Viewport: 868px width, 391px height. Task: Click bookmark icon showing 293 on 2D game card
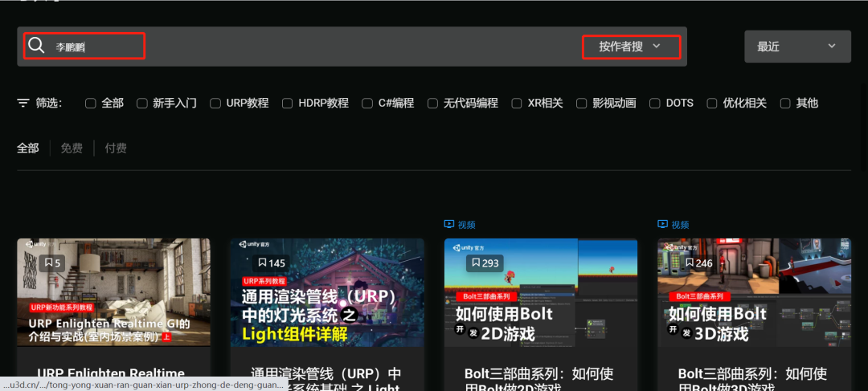pyautogui.click(x=475, y=263)
